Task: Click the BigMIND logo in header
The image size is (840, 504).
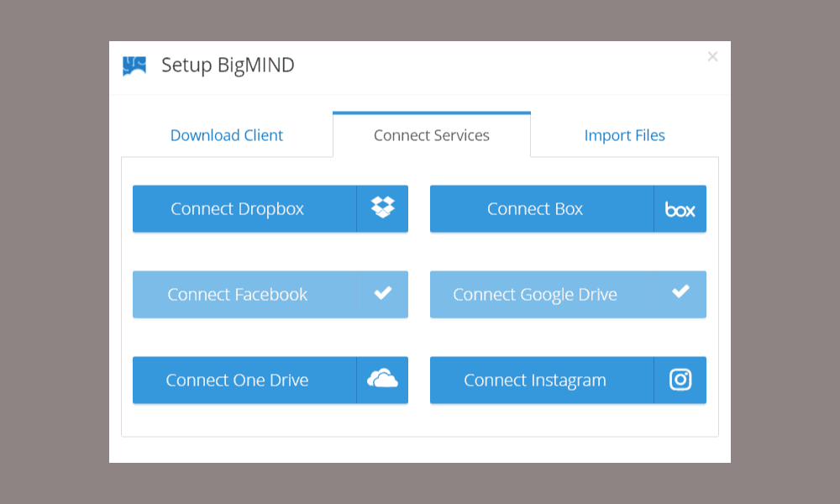Action: [x=134, y=66]
